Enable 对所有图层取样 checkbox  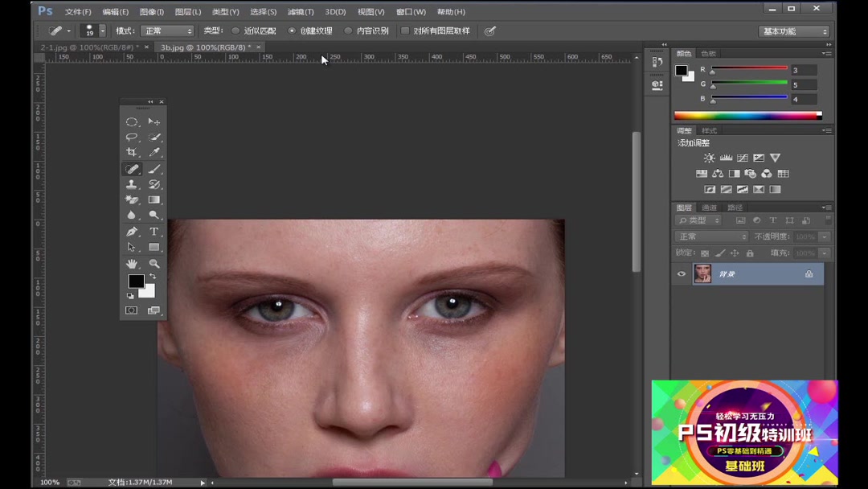[x=405, y=31]
